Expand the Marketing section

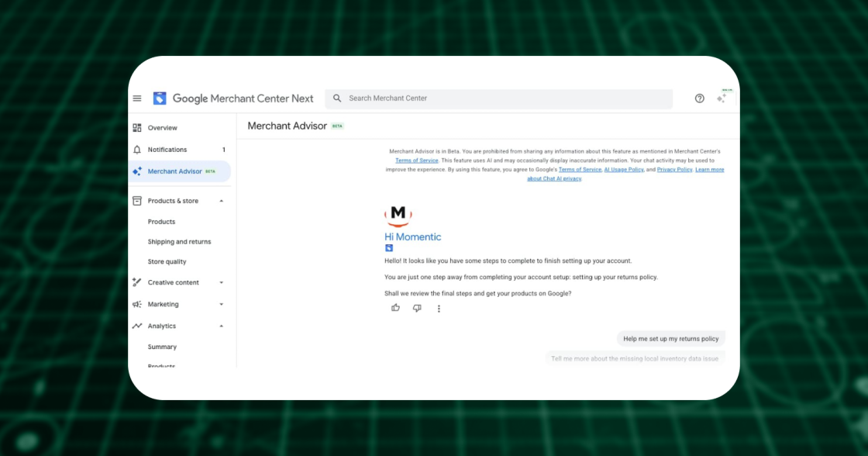[x=222, y=304]
